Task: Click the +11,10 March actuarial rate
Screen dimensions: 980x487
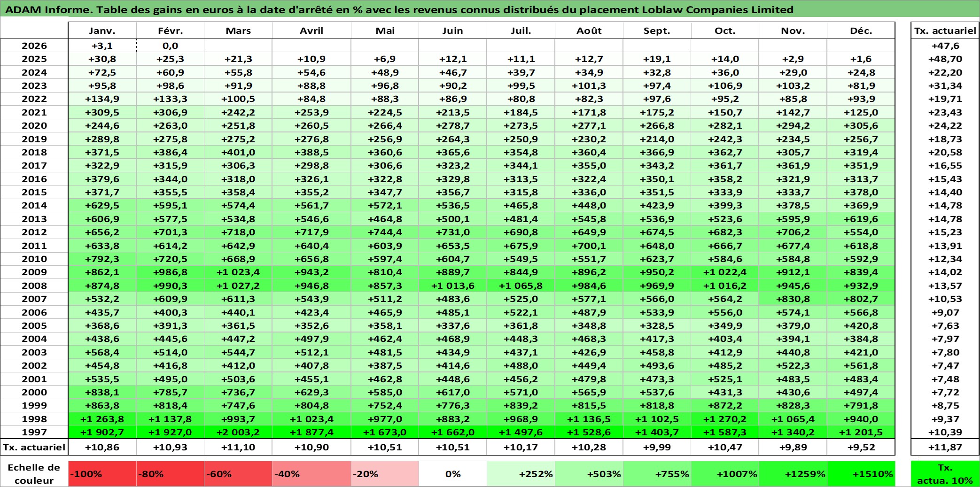Action: click(238, 447)
